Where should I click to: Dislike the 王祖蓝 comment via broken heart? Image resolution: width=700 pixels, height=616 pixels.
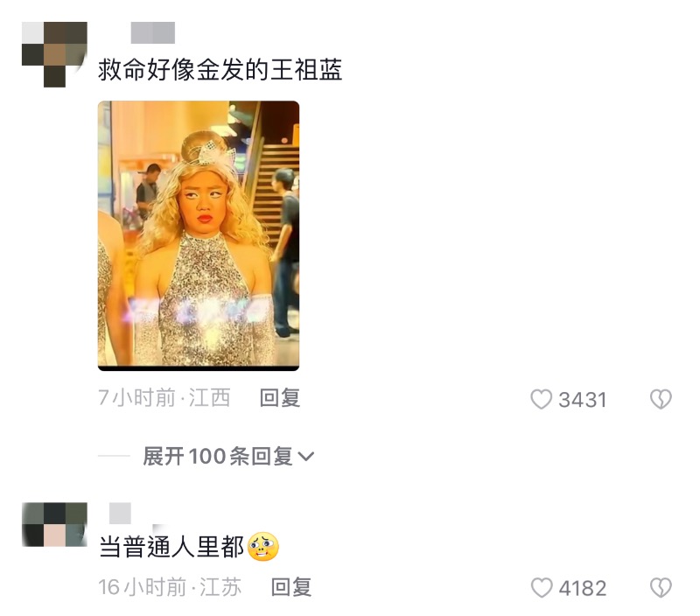pyautogui.click(x=661, y=399)
